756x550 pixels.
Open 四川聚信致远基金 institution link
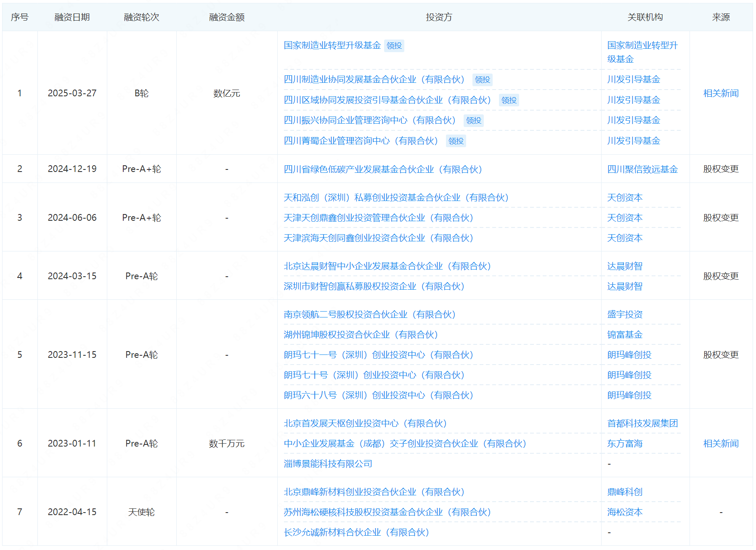click(642, 169)
